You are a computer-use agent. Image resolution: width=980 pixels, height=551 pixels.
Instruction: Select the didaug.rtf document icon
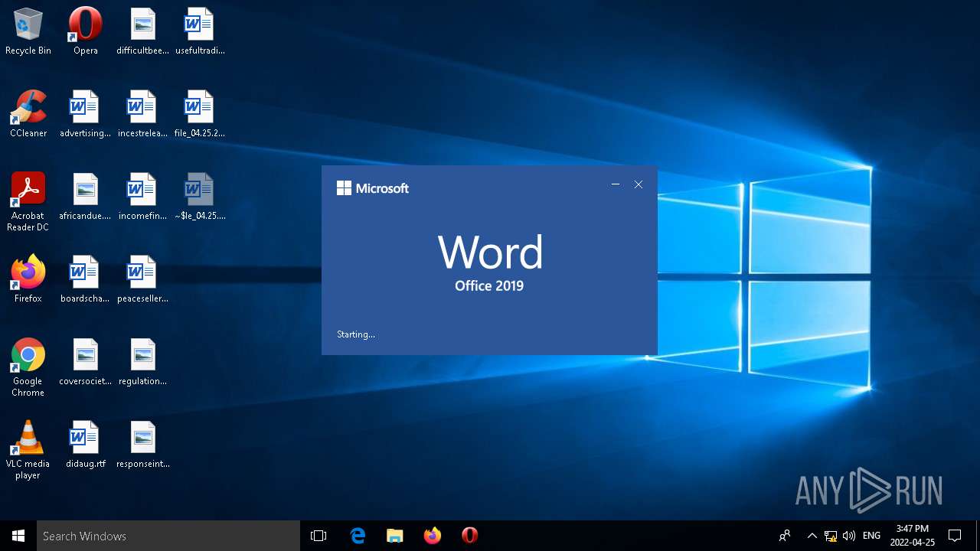pyautogui.click(x=86, y=444)
